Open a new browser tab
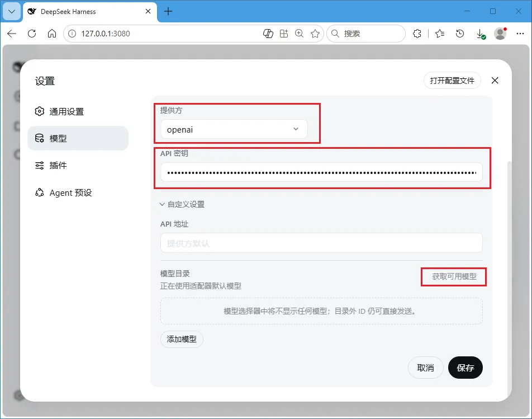This screenshot has width=532, height=419. pyautogui.click(x=168, y=11)
